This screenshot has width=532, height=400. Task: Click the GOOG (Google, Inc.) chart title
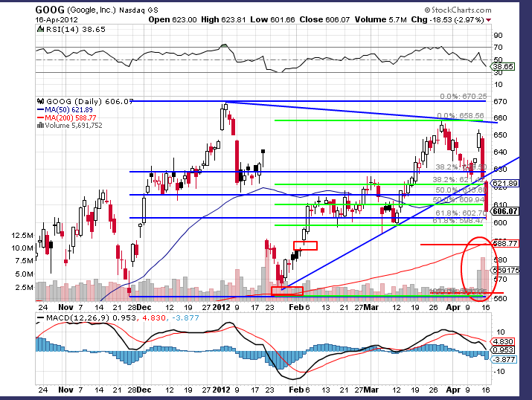pyautogui.click(x=74, y=10)
